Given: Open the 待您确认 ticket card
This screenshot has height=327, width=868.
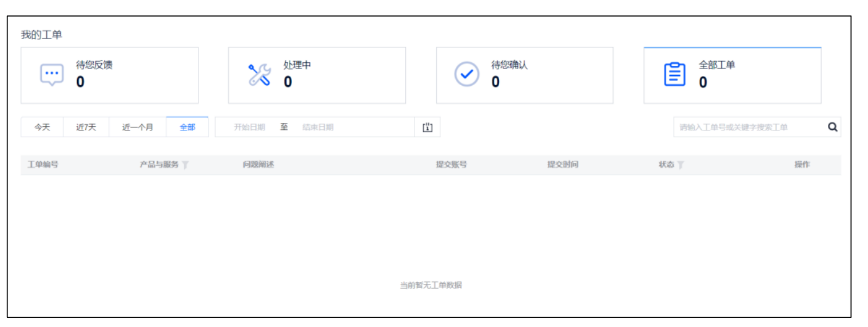Looking at the screenshot, I should [525, 75].
